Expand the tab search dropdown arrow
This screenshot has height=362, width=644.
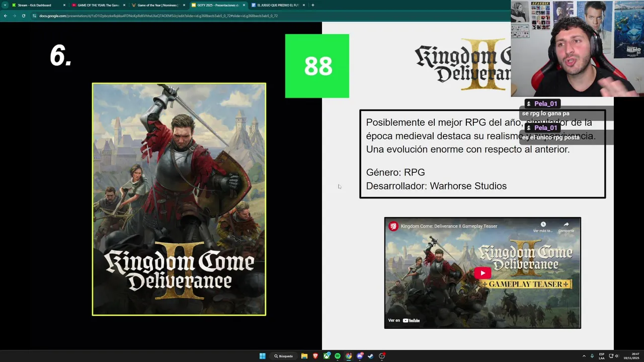(x=5, y=5)
